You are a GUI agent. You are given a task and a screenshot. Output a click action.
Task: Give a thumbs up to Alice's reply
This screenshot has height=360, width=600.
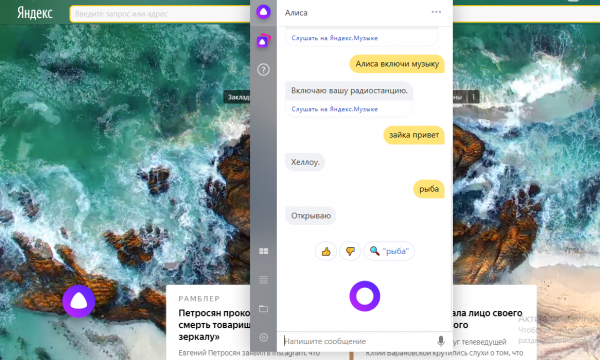click(x=326, y=251)
